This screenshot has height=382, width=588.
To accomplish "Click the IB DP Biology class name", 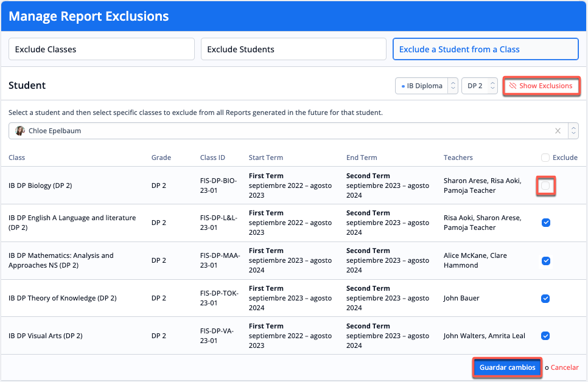I will pyautogui.click(x=40, y=186).
